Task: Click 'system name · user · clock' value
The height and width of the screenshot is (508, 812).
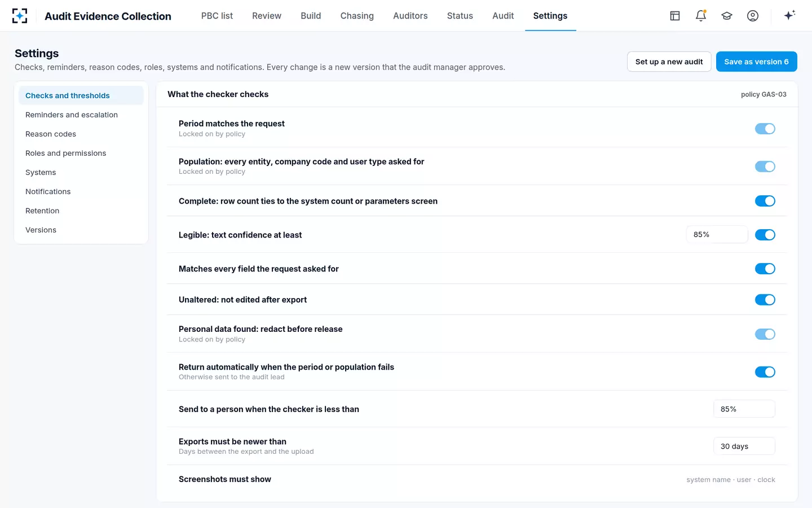Action: (x=731, y=480)
